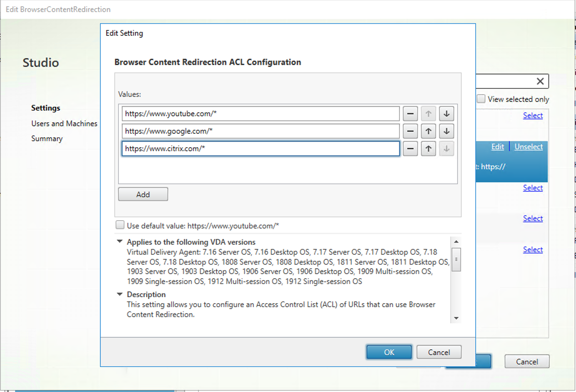The height and width of the screenshot is (392, 576).
Task: Click inside the citrix.com URL input field
Action: [x=261, y=149]
